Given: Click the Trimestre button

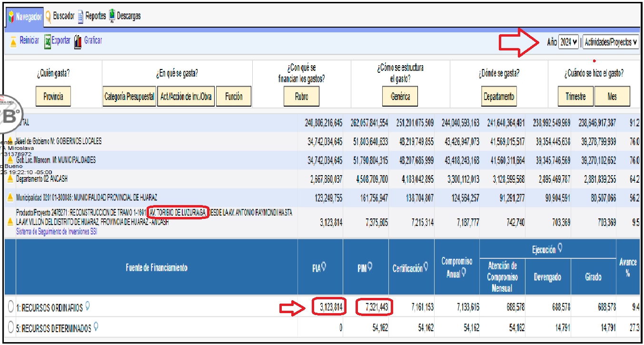Looking at the screenshot, I should [576, 97].
